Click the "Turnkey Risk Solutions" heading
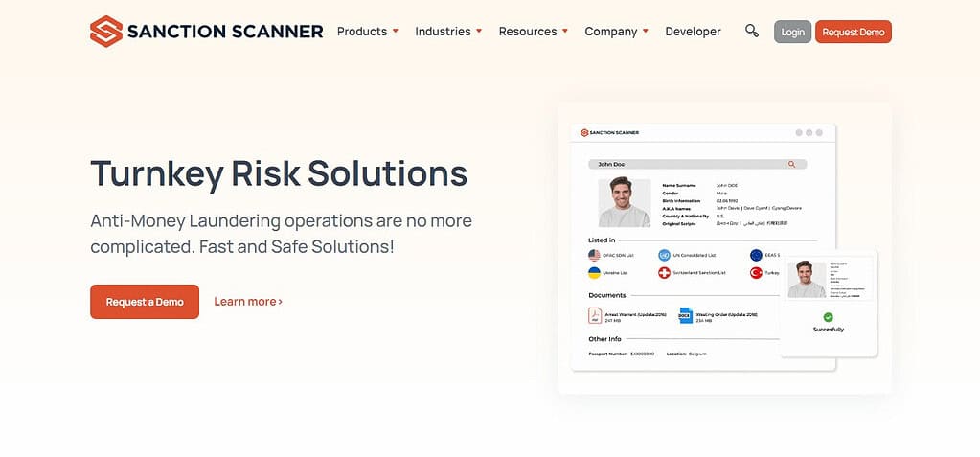 coord(279,173)
